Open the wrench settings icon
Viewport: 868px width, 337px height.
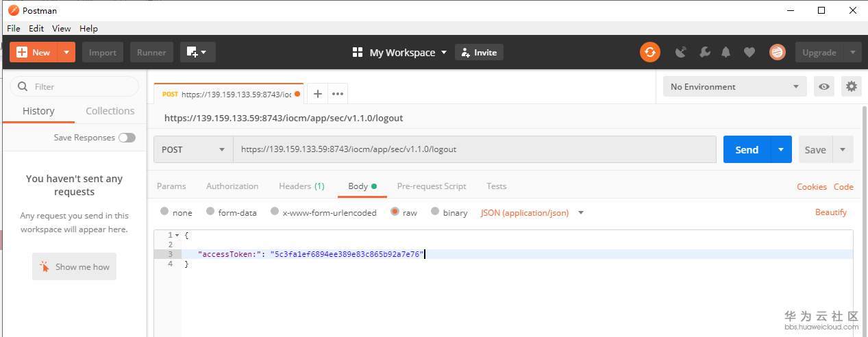[x=704, y=52]
